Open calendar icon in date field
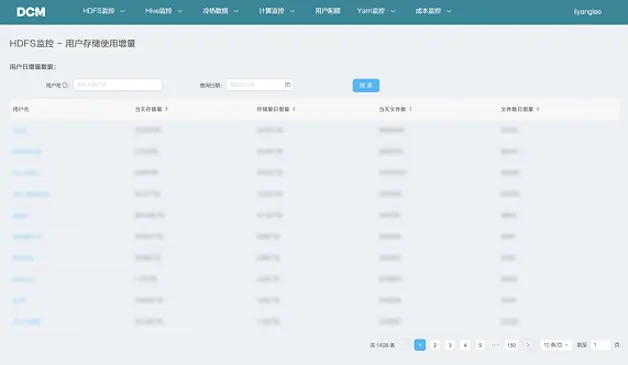 pos(287,85)
